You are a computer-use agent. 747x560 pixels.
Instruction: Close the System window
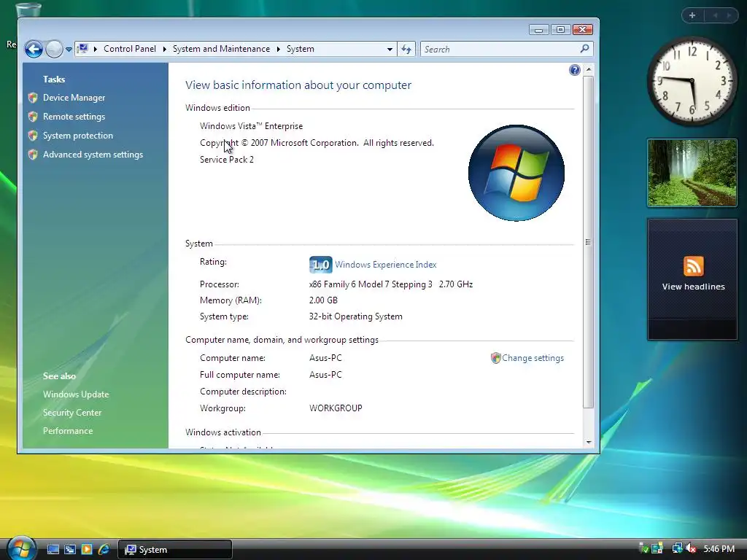[x=582, y=30]
